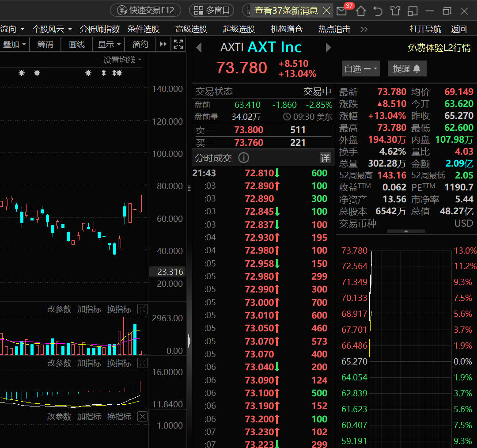Click 免费体验L2行情 link
The width and height of the screenshot is (477, 448).
coord(439,48)
